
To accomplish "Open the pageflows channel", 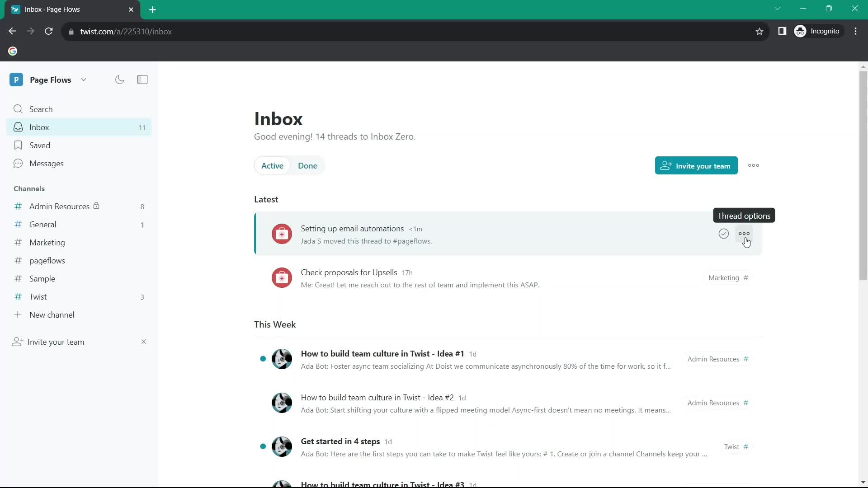I will click(47, 260).
